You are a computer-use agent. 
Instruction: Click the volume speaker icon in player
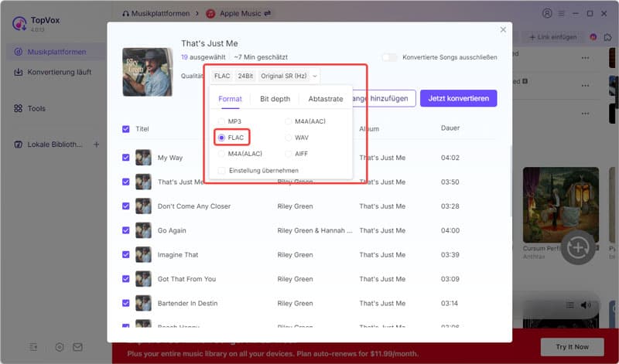click(586, 304)
